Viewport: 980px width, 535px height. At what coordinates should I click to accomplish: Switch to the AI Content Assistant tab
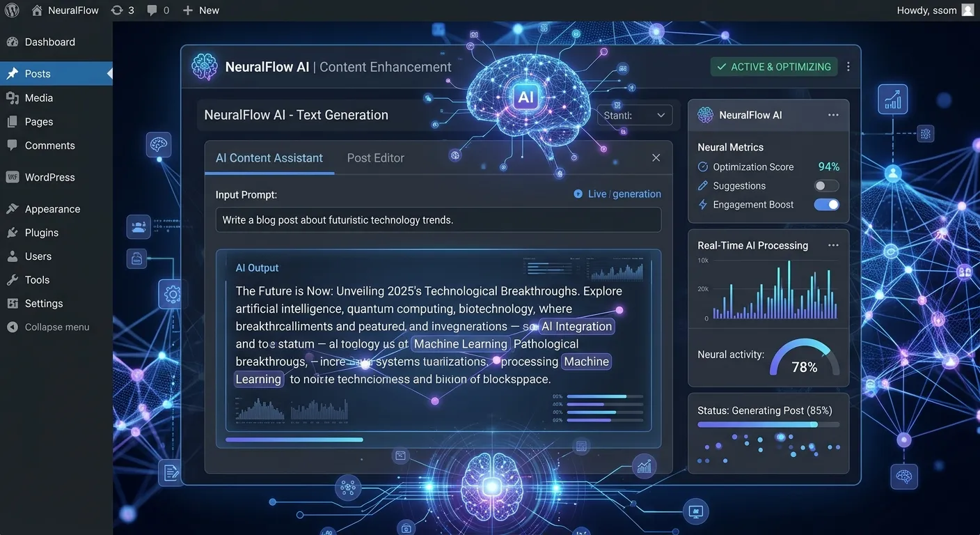tap(269, 158)
